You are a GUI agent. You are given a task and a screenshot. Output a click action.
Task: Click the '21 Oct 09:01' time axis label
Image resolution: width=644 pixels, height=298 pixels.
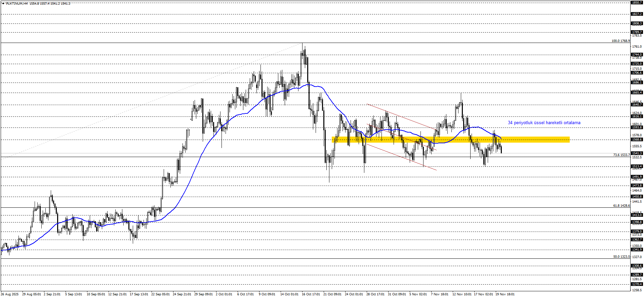(332, 294)
